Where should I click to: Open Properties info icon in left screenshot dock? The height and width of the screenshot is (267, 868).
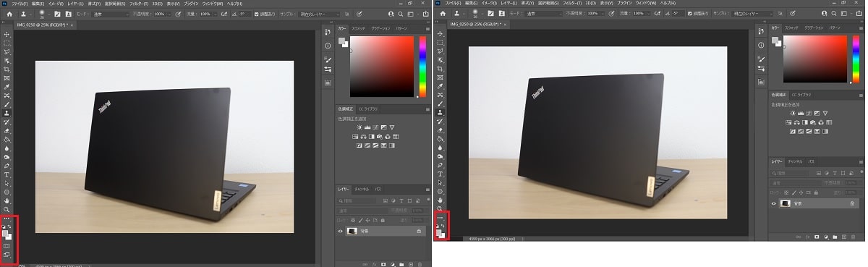pyautogui.click(x=328, y=46)
